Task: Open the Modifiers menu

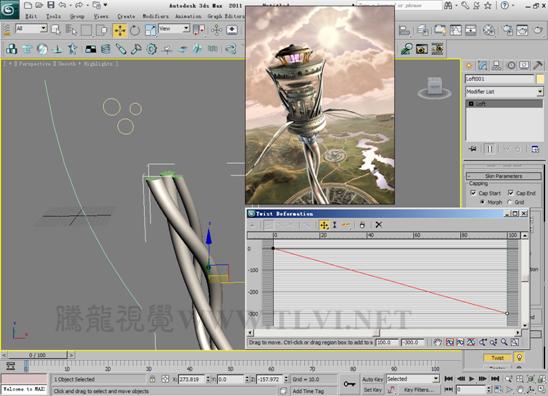Action: click(x=156, y=16)
